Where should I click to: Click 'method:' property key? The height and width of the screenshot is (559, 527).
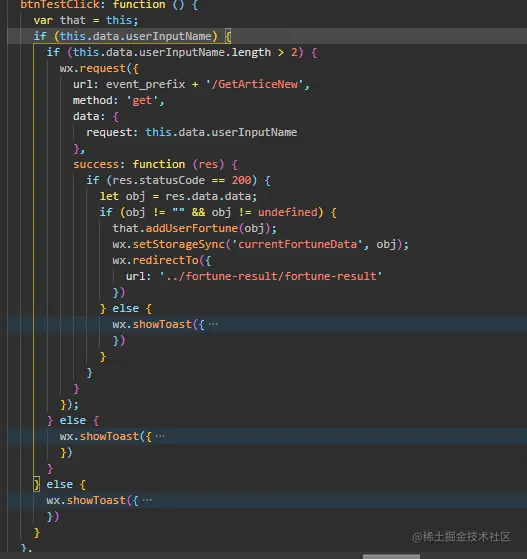(95, 101)
